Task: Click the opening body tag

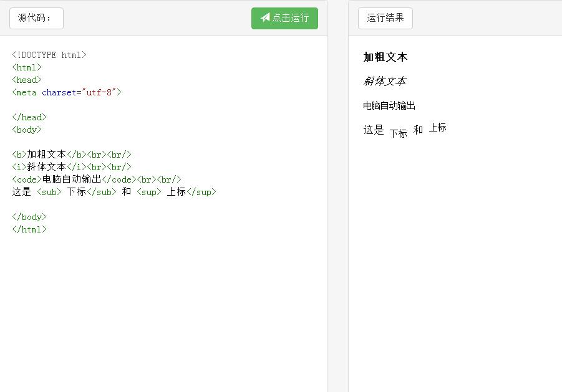Action: click(x=26, y=130)
